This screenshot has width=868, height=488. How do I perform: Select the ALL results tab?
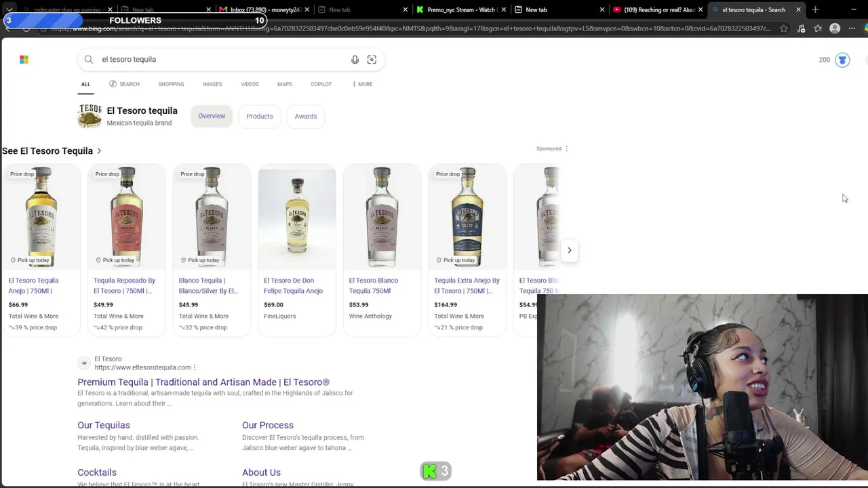point(85,84)
